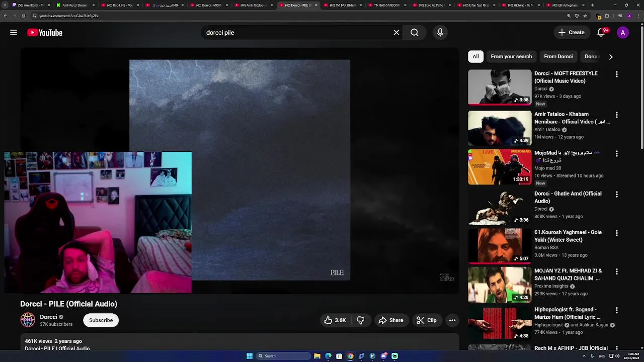Subscribe to the Dorcci channel

(101, 320)
